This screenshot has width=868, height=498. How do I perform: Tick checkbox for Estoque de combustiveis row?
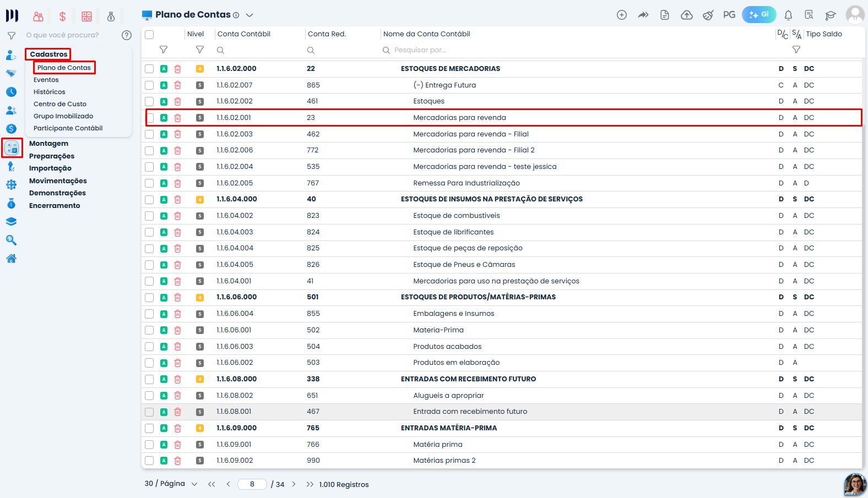click(x=149, y=216)
